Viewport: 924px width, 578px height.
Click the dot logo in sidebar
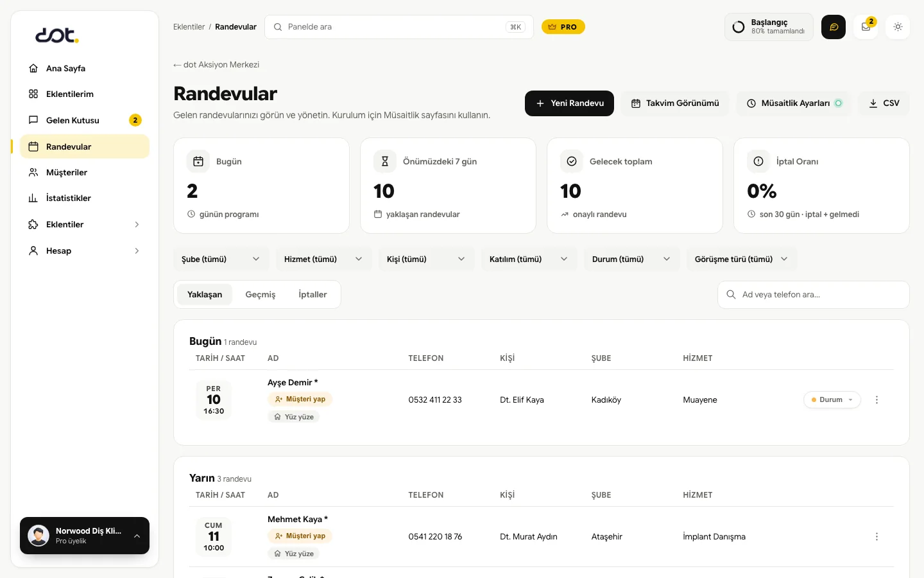click(56, 35)
